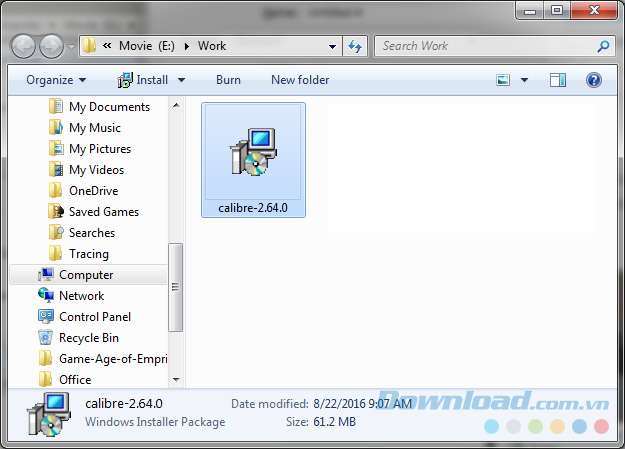Viewport: 625px width, 449px height.
Task: Go back with the Back arrow button
Action: click(23, 46)
